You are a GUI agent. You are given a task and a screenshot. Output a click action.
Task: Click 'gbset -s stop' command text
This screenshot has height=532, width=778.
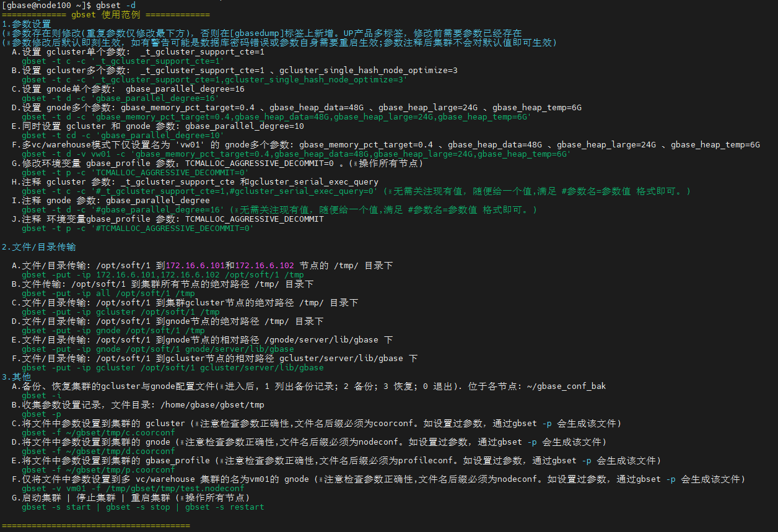click(138, 507)
